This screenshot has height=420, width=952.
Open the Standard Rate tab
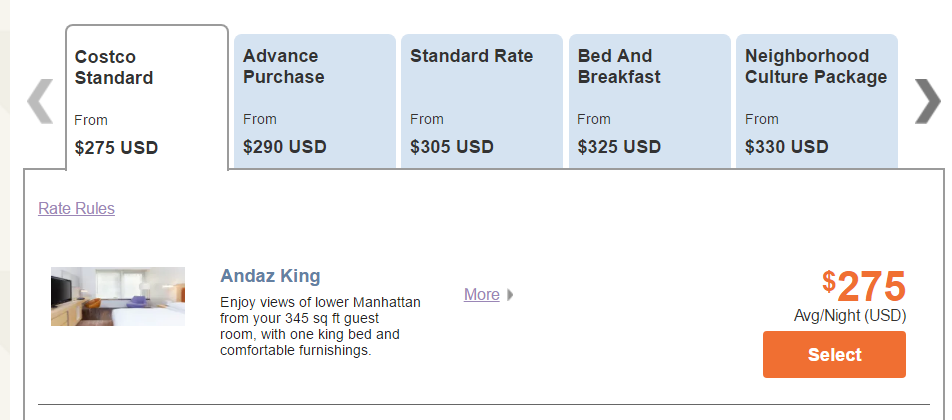pyautogui.click(x=482, y=101)
